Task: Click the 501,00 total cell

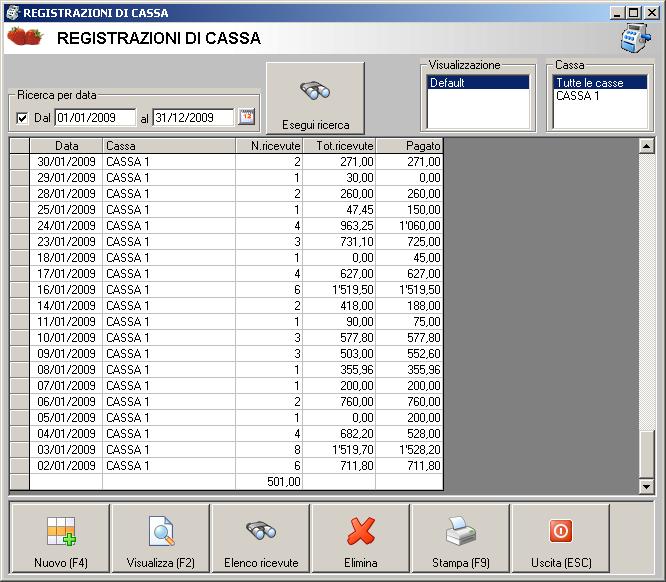Action: (x=269, y=482)
